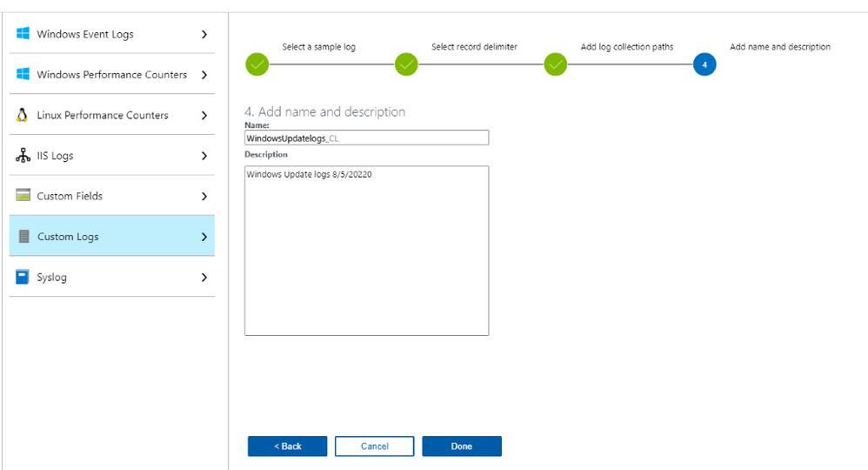
Task: Click the Custom Fields icon
Action: pyautogui.click(x=23, y=195)
